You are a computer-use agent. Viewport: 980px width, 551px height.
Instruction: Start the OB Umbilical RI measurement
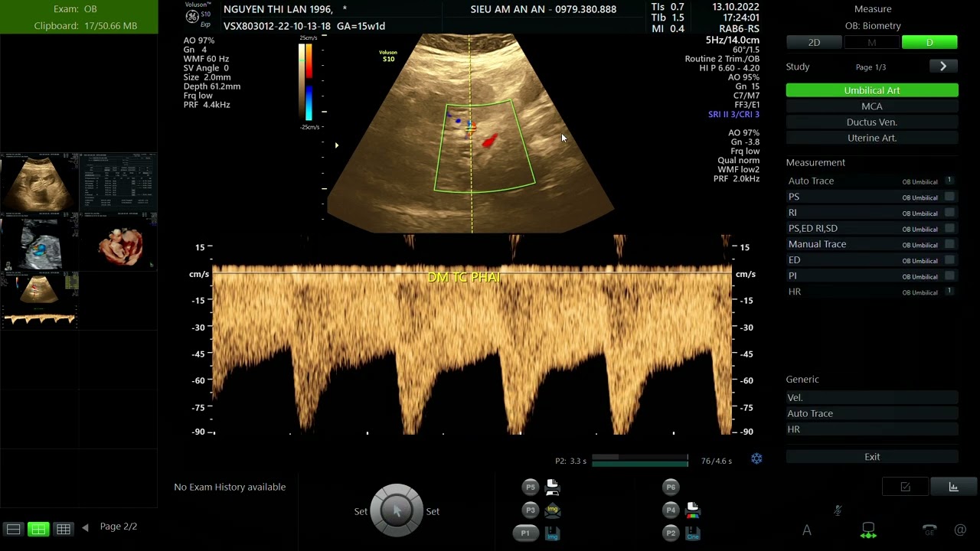point(872,213)
